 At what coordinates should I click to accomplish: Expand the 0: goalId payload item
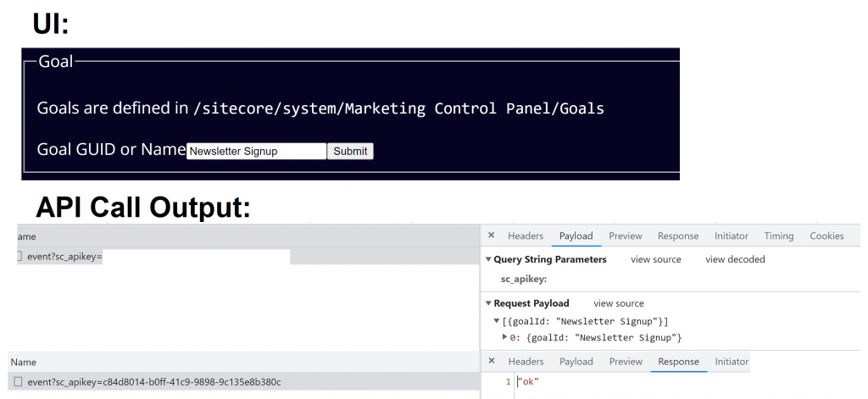[505, 336]
